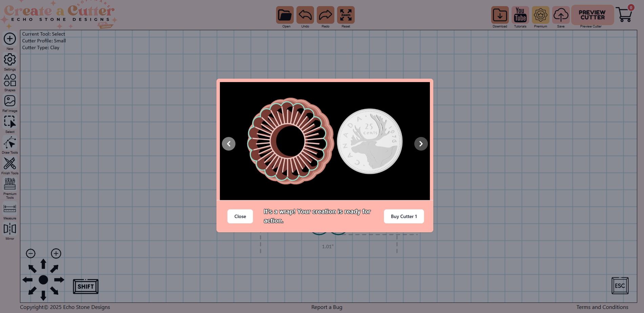Open the Report a Bug link

click(x=327, y=307)
